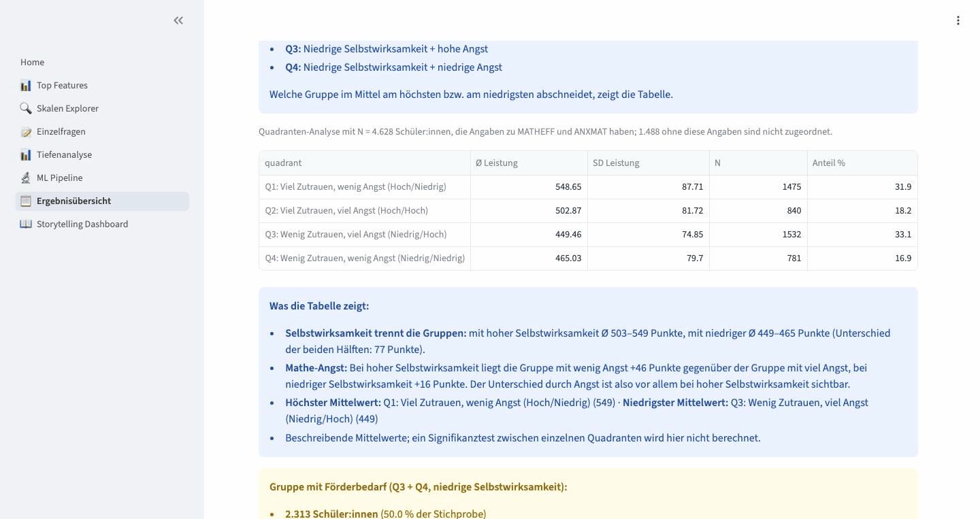Go to the Home page
This screenshot has width=980, height=519.
tap(102, 62)
